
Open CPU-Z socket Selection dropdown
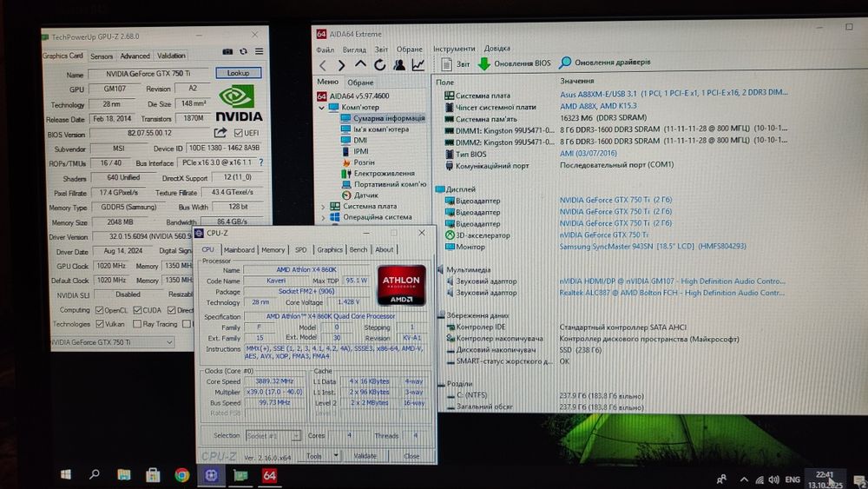point(273,436)
